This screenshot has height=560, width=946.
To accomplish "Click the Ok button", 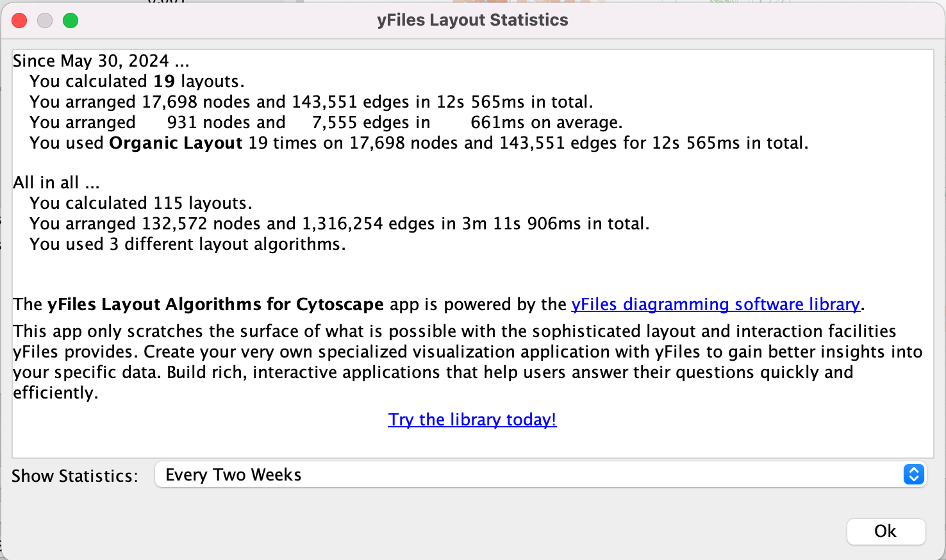I will tap(886, 531).
